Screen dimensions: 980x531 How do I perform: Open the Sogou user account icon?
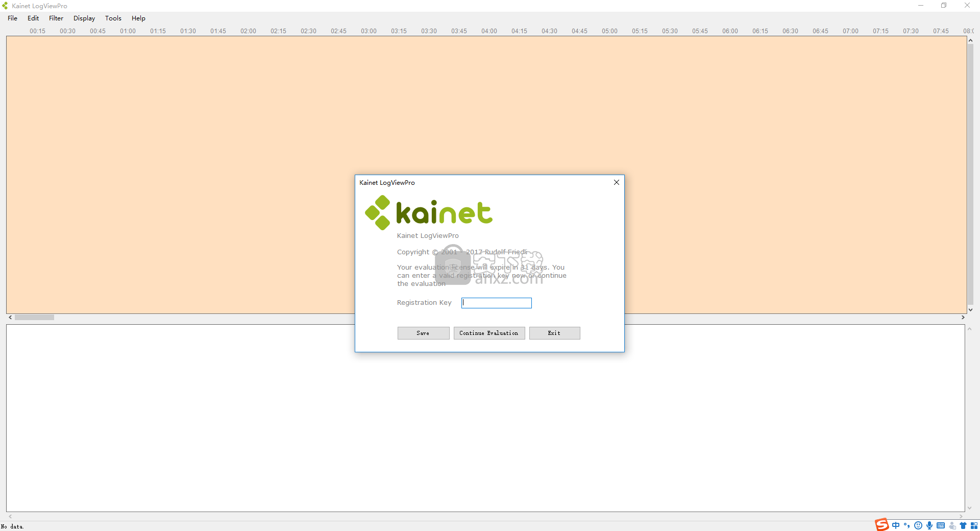tap(952, 525)
